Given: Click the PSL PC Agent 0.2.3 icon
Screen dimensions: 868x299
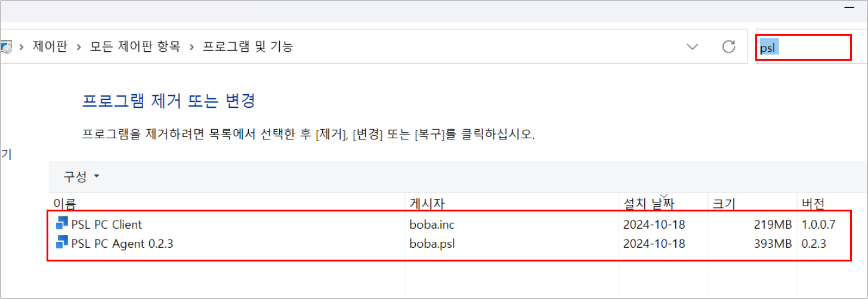Looking at the screenshot, I should pyautogui.click(x=62, y=243).
